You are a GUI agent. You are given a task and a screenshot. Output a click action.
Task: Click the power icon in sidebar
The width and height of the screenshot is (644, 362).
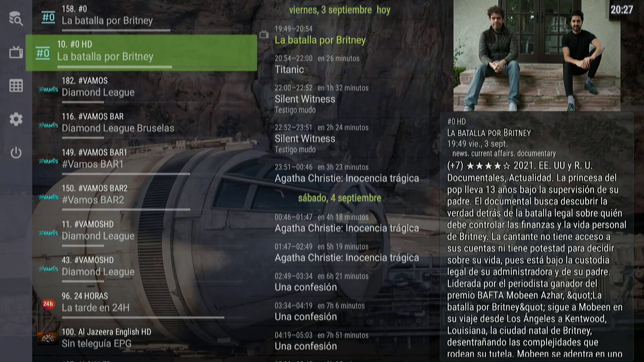(x=16, y=153)
